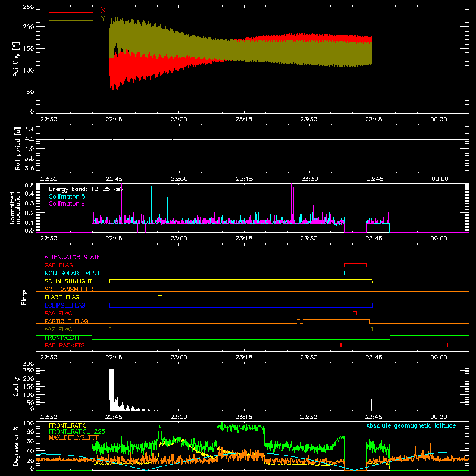This screenshot has height=476, width=476.
Task: Click the 300 tick label on the Quality axis
Action: (29, 364)
